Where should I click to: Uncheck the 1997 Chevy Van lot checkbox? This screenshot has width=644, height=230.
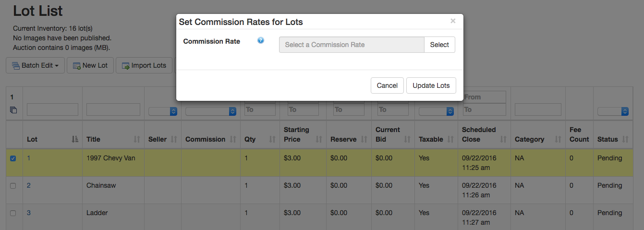(x=13, y=158)
